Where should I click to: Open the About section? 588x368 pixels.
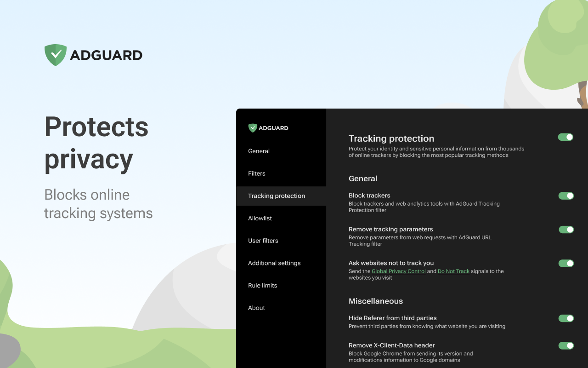(256, 308)
